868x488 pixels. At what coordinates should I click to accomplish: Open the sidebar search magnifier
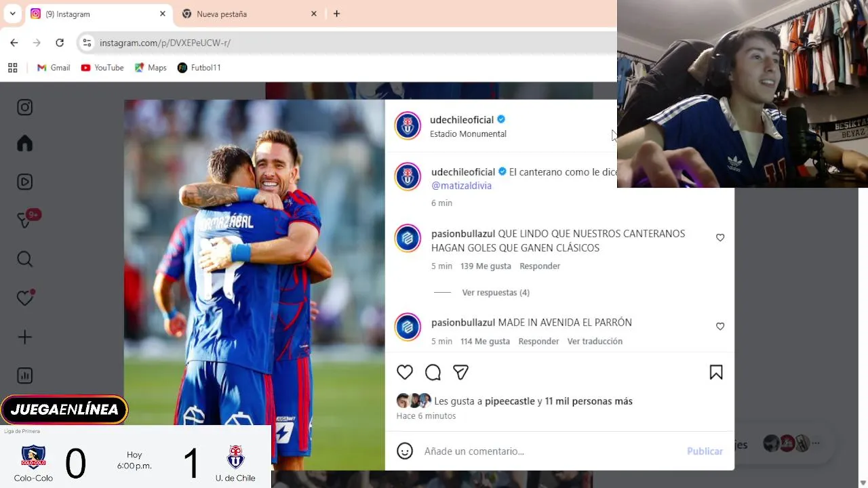(24, 259)
